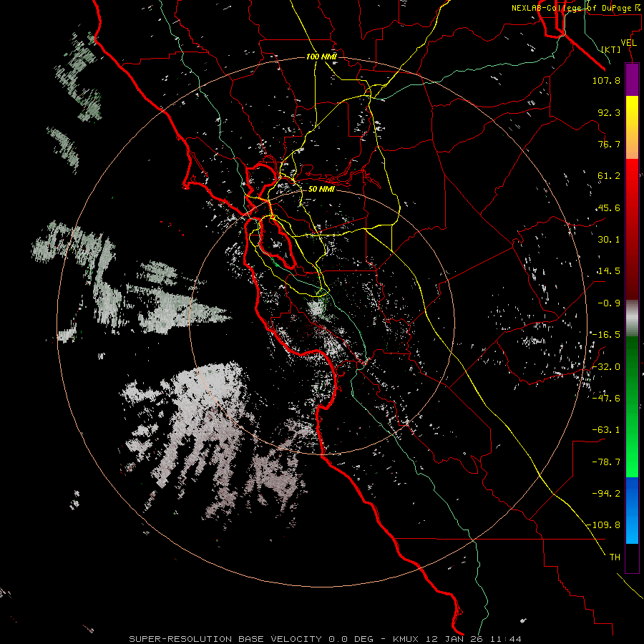Click the 14.5 value on velocity scale
Screen dimensions: 644x644
pos(609,271)
